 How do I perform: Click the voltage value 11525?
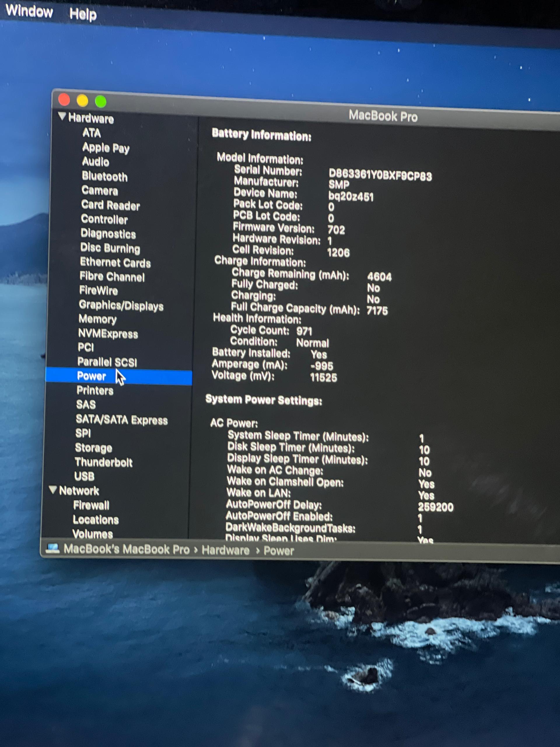tap(323, 377)
